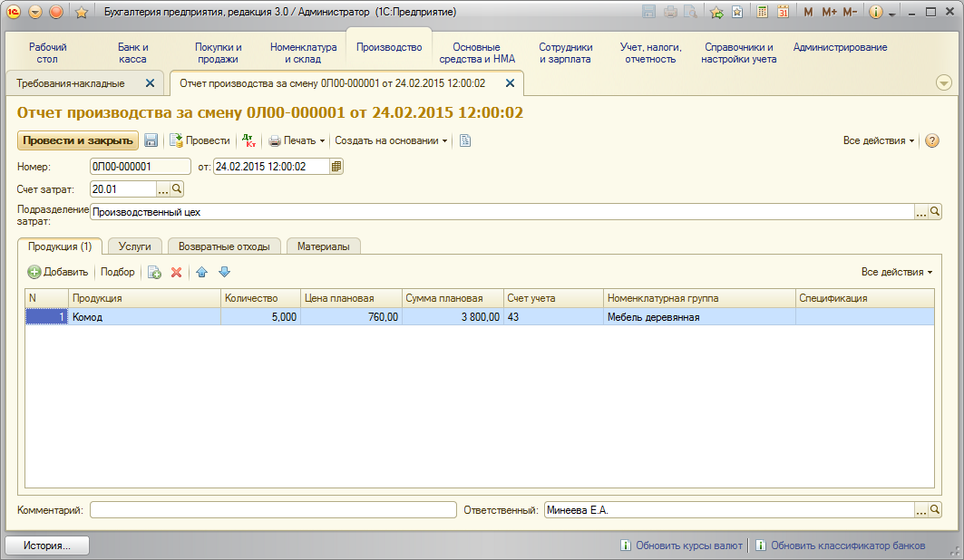Image resolution: width=964 pixels, height=560 pixels.
Task: Open Ответственный via magnifier icon
Action: 934,509
